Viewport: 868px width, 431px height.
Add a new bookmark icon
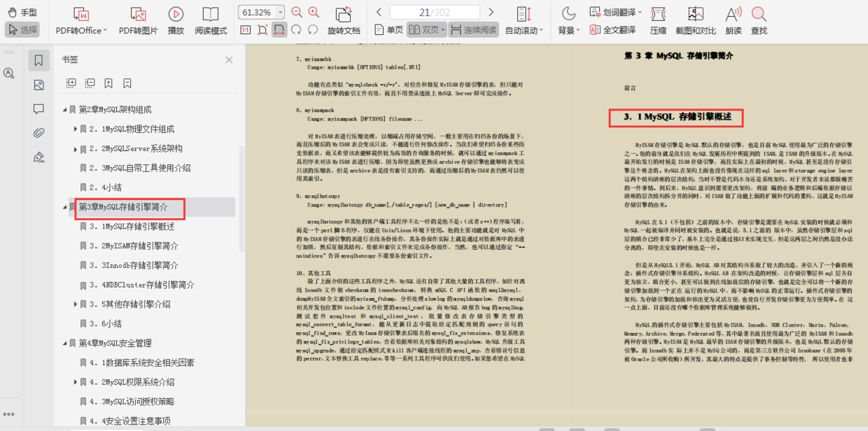point(108,83)
